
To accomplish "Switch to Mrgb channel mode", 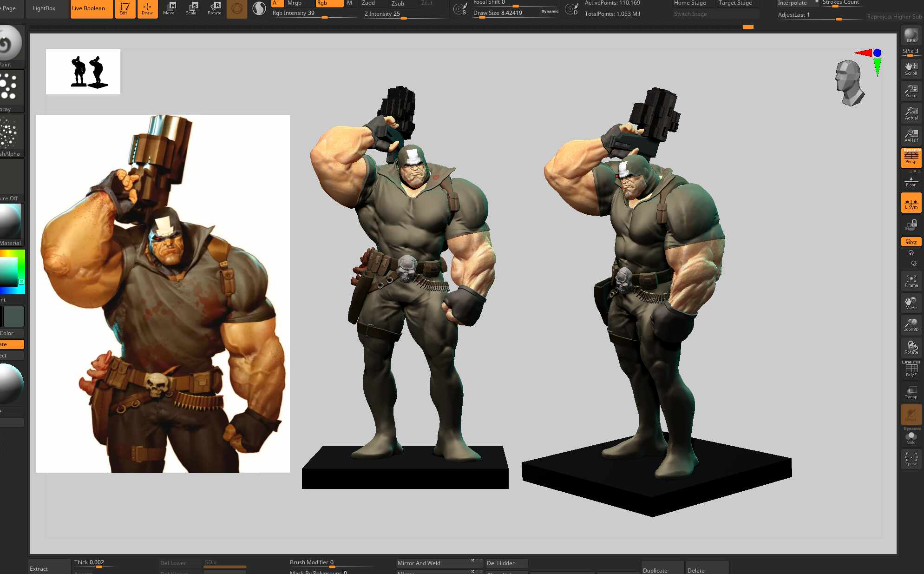I will (x=295, y=3).
